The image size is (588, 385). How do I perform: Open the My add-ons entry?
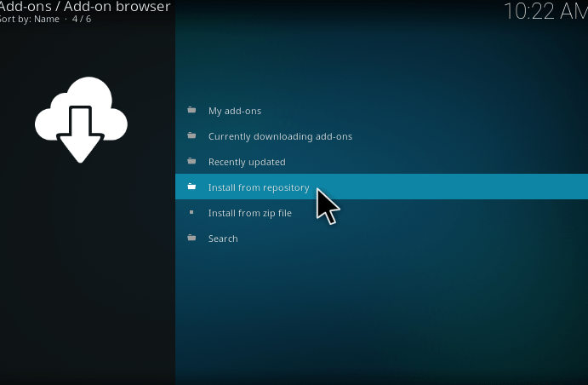(381, 111)
